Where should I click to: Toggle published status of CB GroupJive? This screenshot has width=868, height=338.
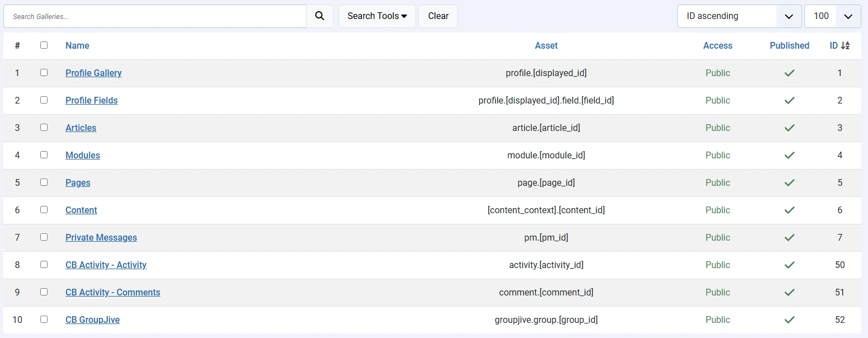click(789, 320)
